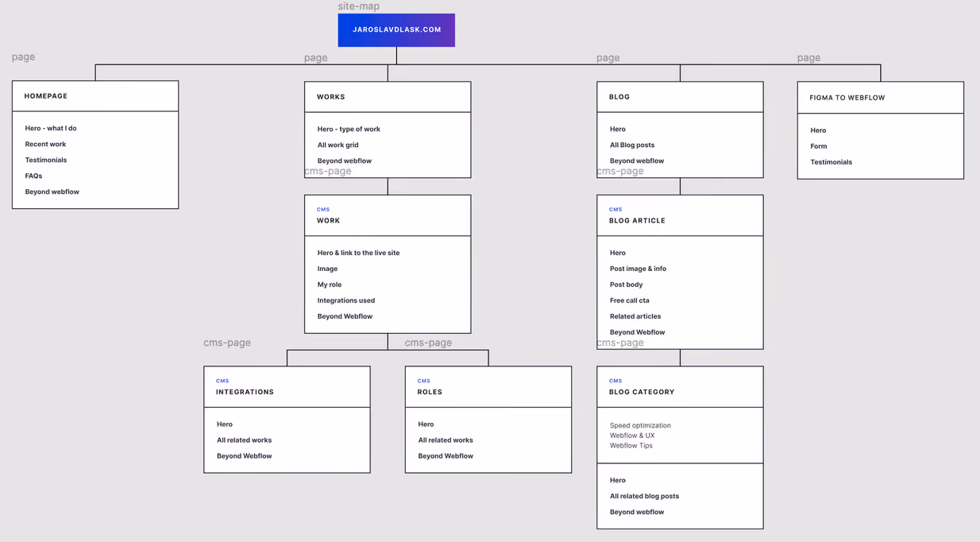Select the BLOG CATEGORY card title
Image resolution: width=980 pixels, height=542 pixels.
[x=642, y=393]
